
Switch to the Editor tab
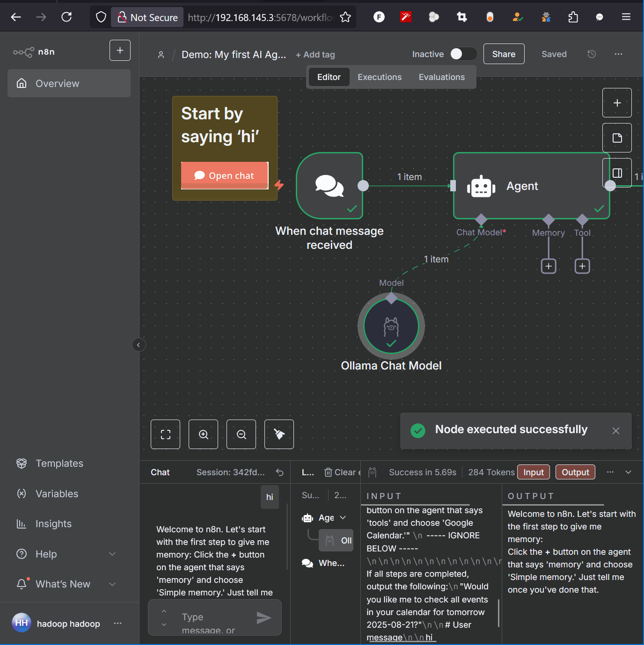pos(329,77)
